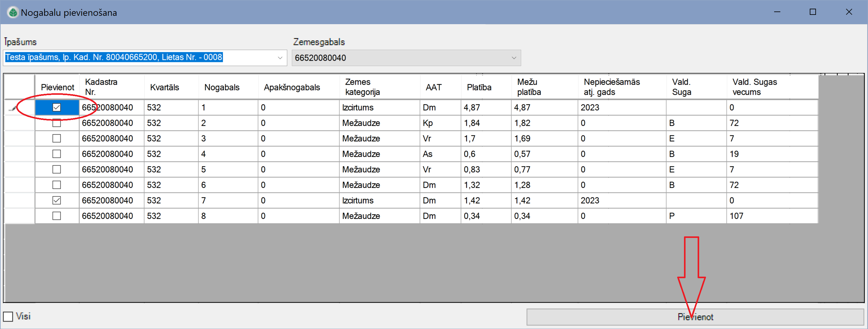Select row header of Nogabals 5 row
Viewport: 868px width, 329px height.
20,169
